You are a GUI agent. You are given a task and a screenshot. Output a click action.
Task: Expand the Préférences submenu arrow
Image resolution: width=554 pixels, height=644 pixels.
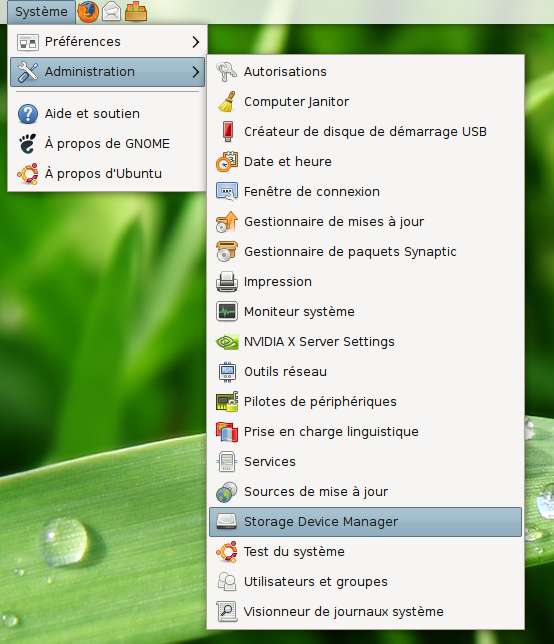pyautogui.click(x=196, y=42)
